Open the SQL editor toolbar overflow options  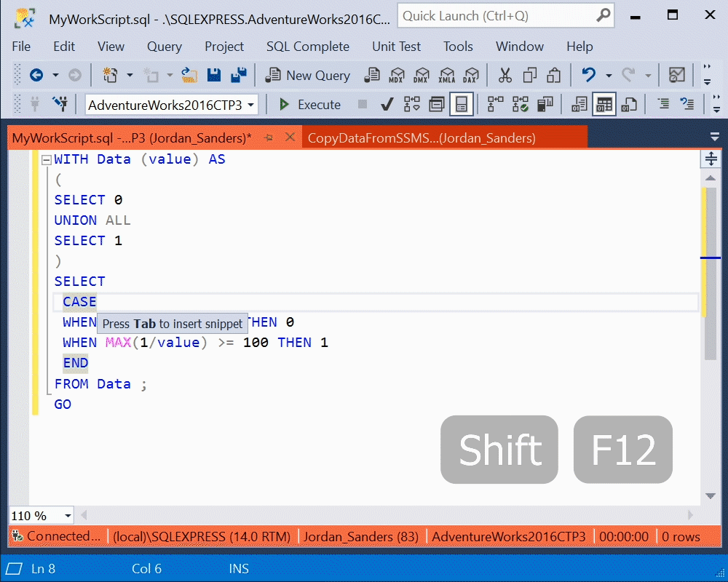716,104
